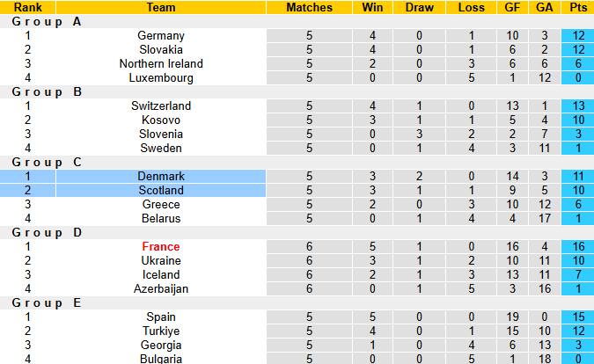Click the Iceland team name
The width and height of the screenshot is (594, 364).
pyautogui.click(x=161, y=274)
